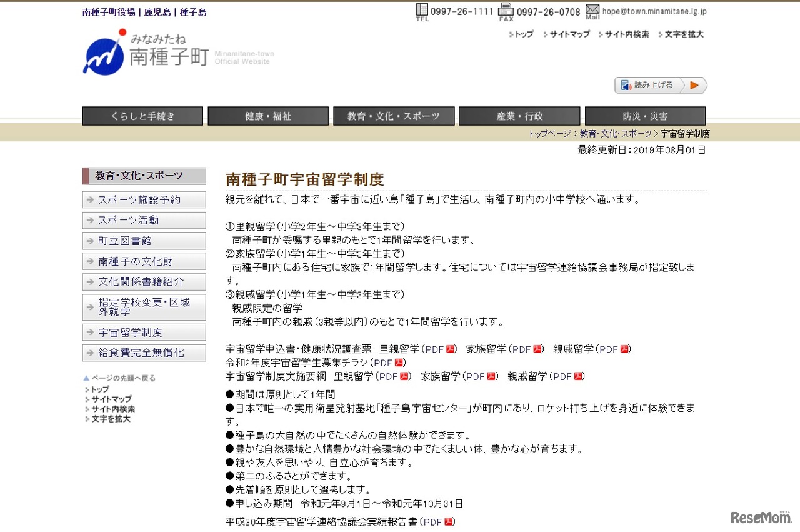Open the PDF icon for 平成30年度 report

click(x=448, y=521)
